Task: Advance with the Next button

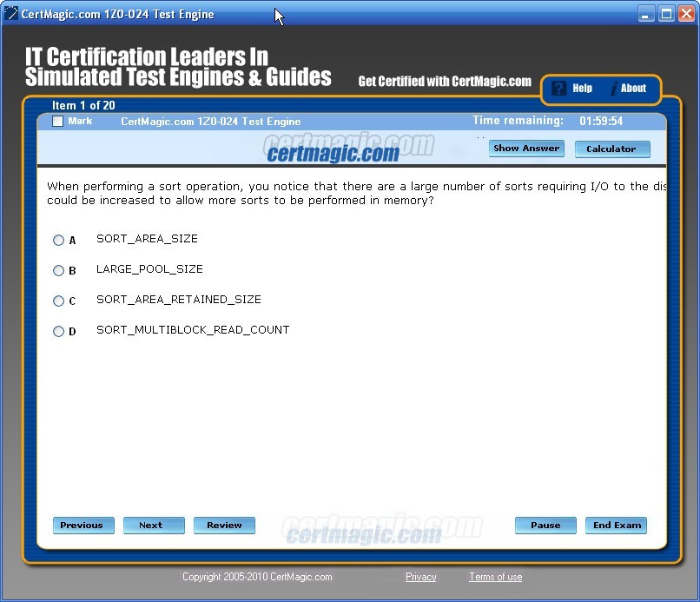Action: click(154, 526)
